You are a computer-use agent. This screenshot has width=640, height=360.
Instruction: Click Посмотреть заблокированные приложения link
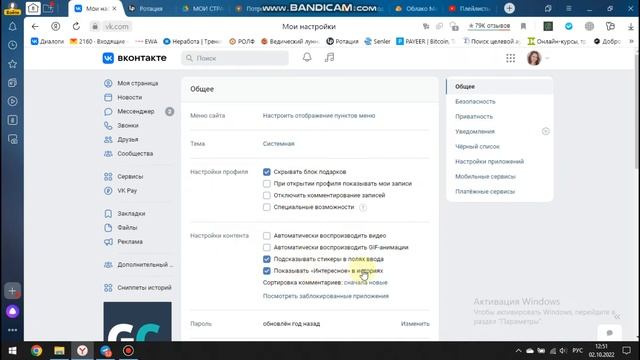click(326, 296)
